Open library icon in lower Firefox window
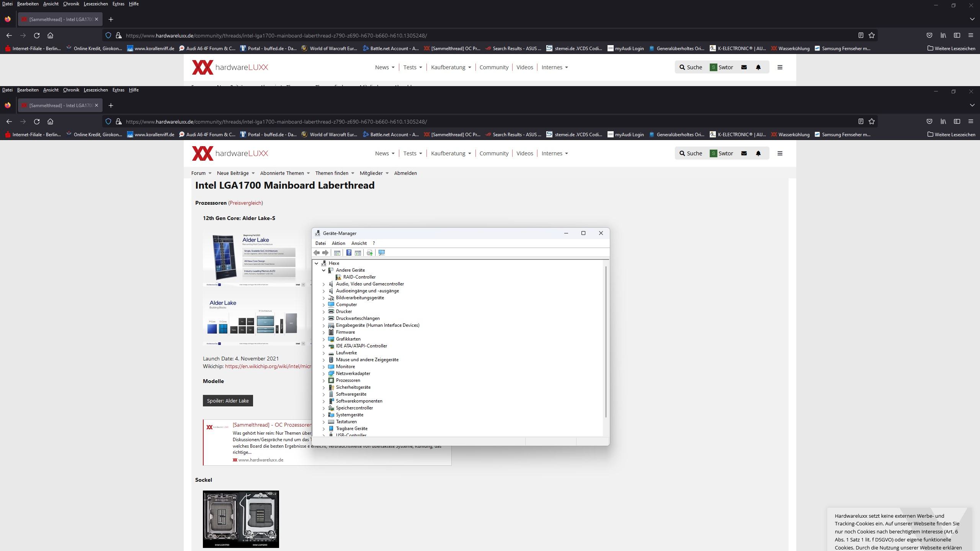 (943, 122)
